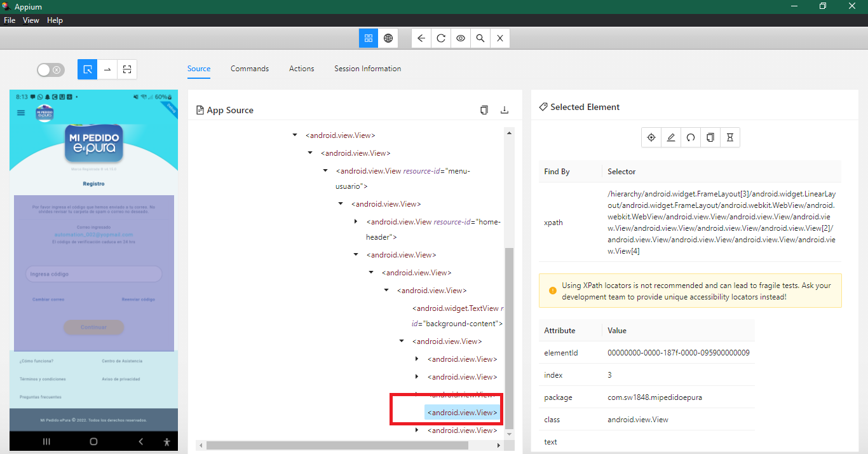Viewport: 868px width, 454px height.
Task: Activate swipe by coordinates mode
Action: [x=107, y=69]
